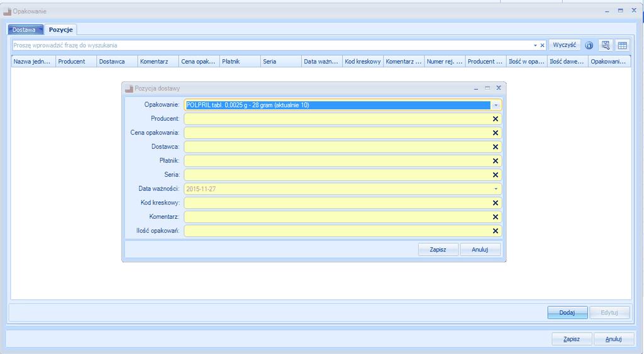
Task: Clear the Seria field with its X
Action: 496,175
